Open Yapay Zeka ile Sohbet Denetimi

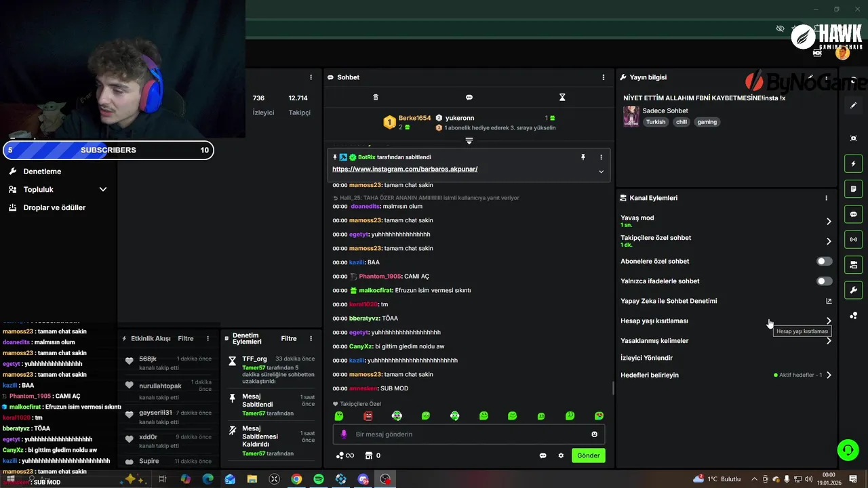pos(726,301)
